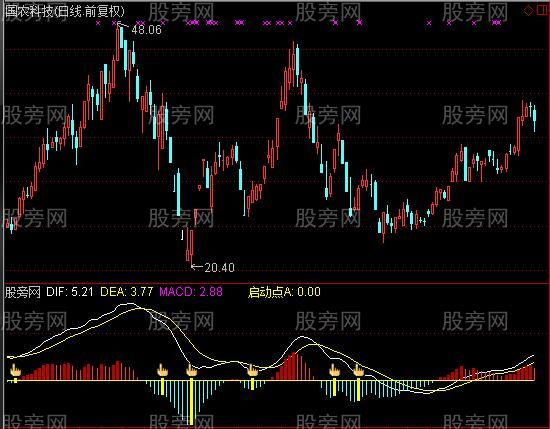Click the 20.40 low price label

(220, 268)
